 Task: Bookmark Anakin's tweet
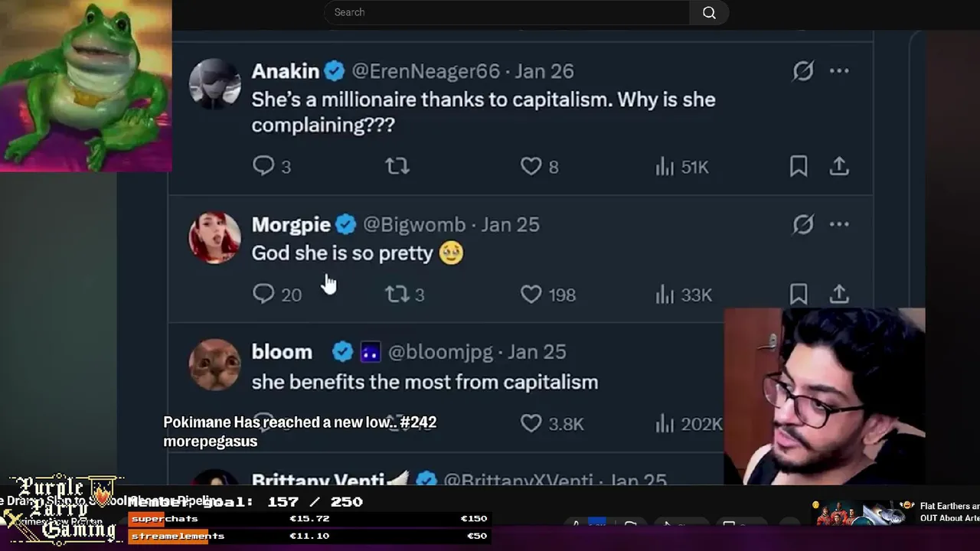point(799,166)
